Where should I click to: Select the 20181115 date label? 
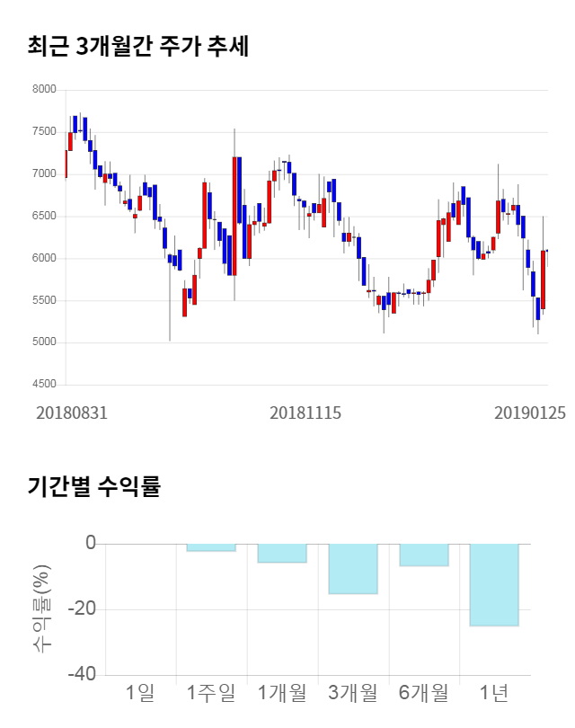point(305,413)
